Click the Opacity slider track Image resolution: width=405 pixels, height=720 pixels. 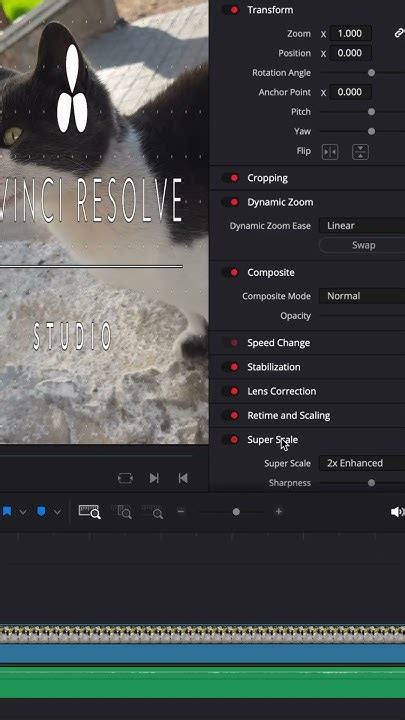(362, 315)
